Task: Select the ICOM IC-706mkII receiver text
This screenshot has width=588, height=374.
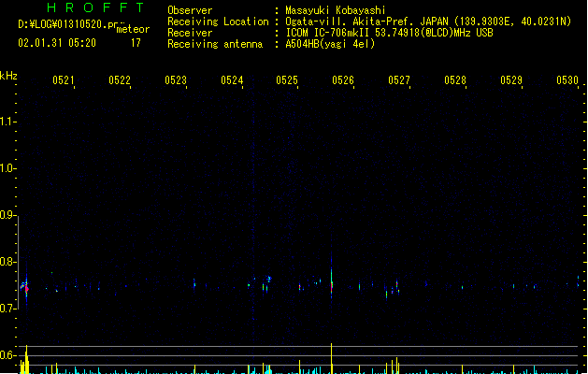Action: click(x=389, y=33)
